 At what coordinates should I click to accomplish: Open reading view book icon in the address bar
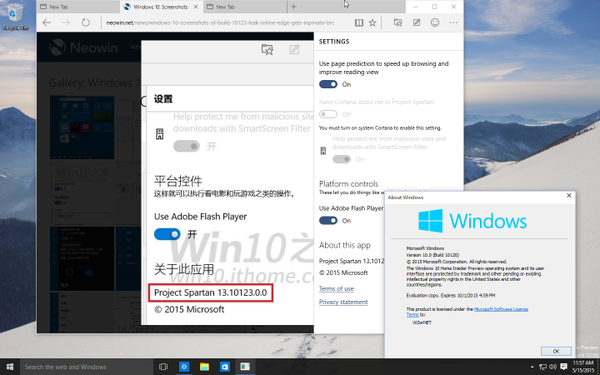[x=359, y=23]
